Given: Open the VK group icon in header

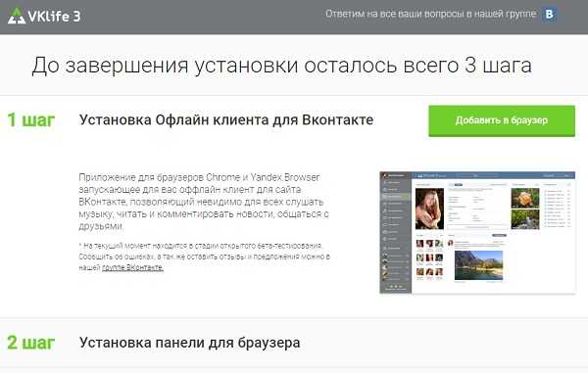Looking at the screenshot, I should coord(549,15).
